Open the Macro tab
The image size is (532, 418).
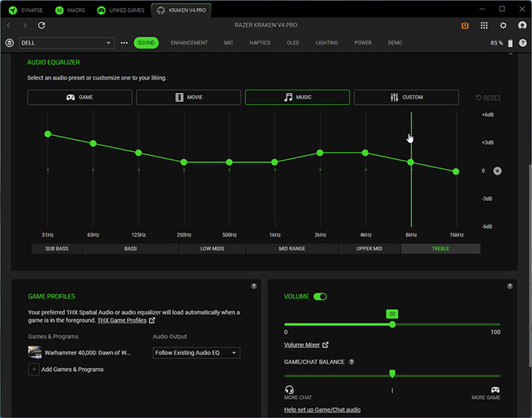(70, 10)
